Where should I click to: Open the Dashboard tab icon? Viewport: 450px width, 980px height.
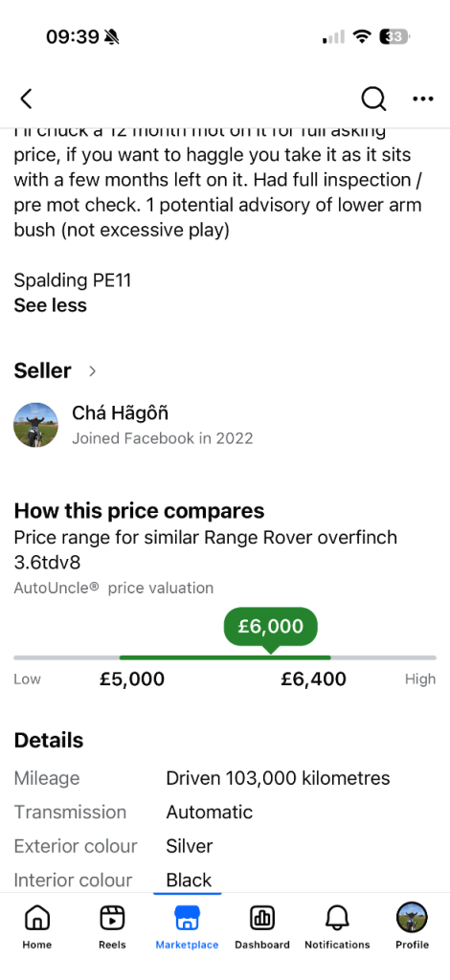[262, 918]
